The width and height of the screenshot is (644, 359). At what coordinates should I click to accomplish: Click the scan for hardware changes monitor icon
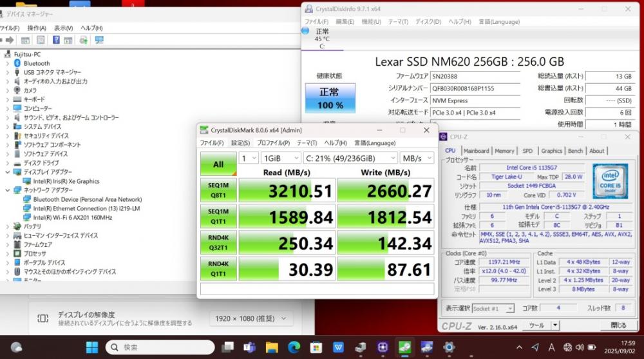99,40
